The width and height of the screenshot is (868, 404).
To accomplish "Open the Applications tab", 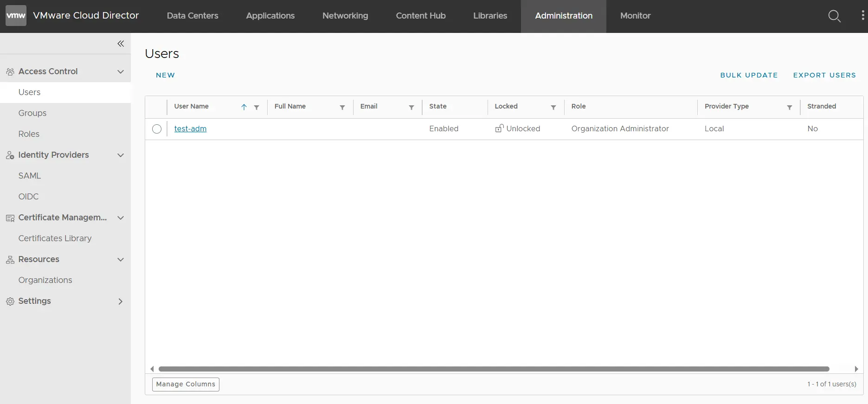I will pyautogui.click(x=270, y=16).
